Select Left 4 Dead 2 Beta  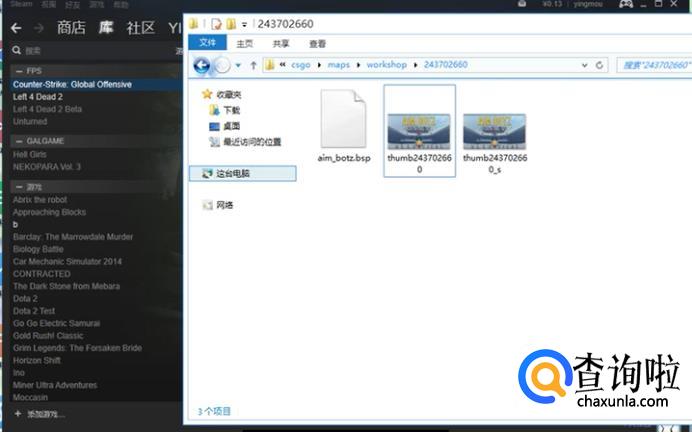click(47, 109)
